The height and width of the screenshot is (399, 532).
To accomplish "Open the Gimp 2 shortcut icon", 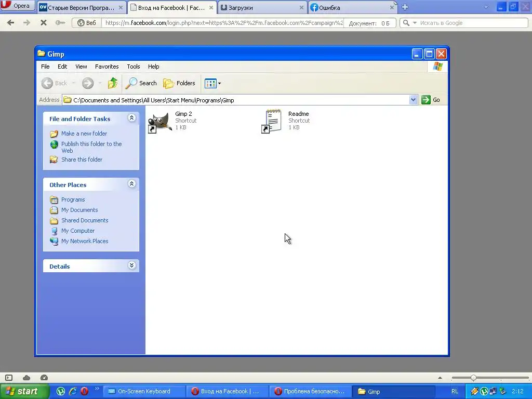I will [x=160, y=122].
